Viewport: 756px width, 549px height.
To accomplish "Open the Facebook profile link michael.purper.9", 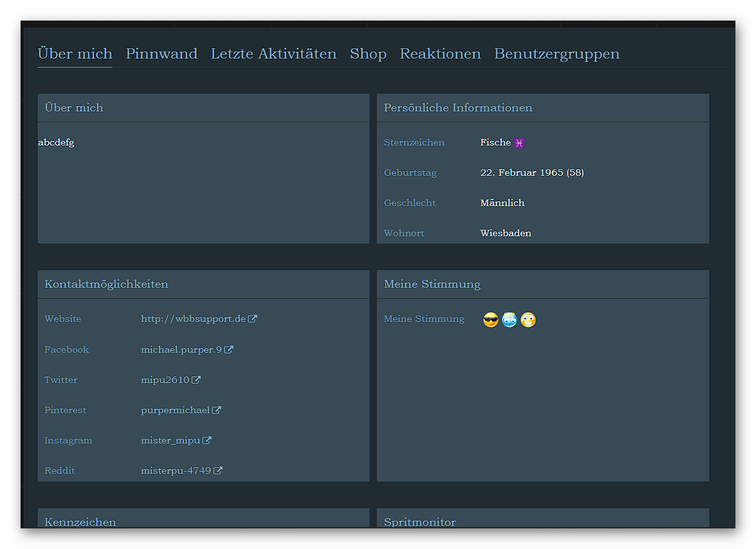I will 181,349.
